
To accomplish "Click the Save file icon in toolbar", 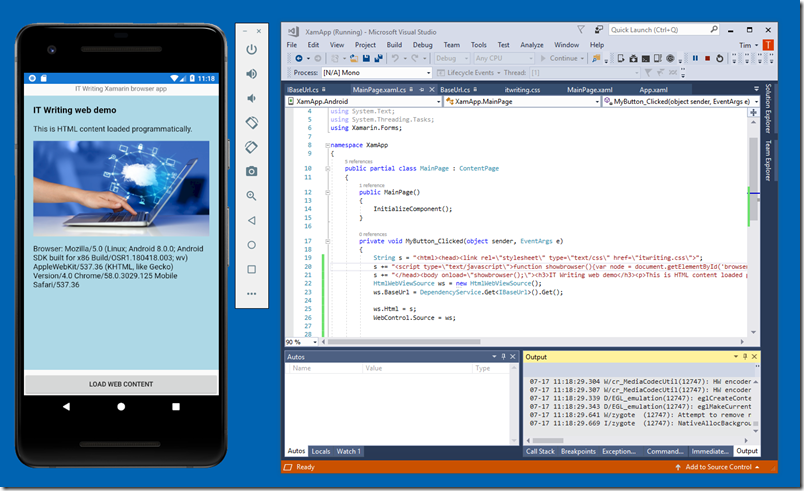I will (x=366, y=58).
